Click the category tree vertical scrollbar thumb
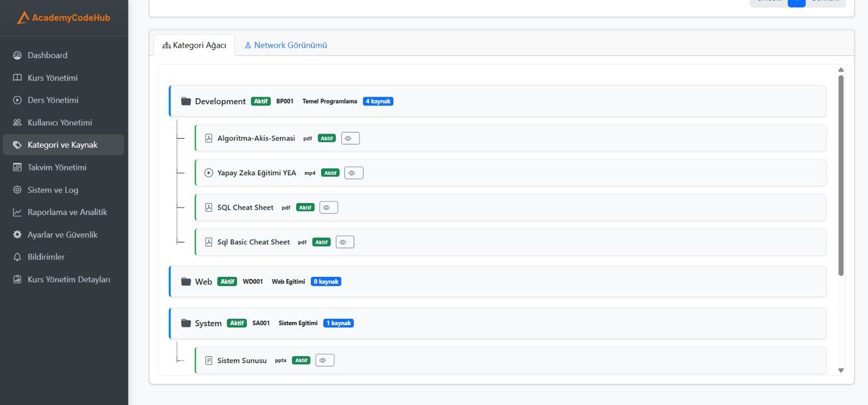The height and width of the screenshot is (405, 868). 841,174
